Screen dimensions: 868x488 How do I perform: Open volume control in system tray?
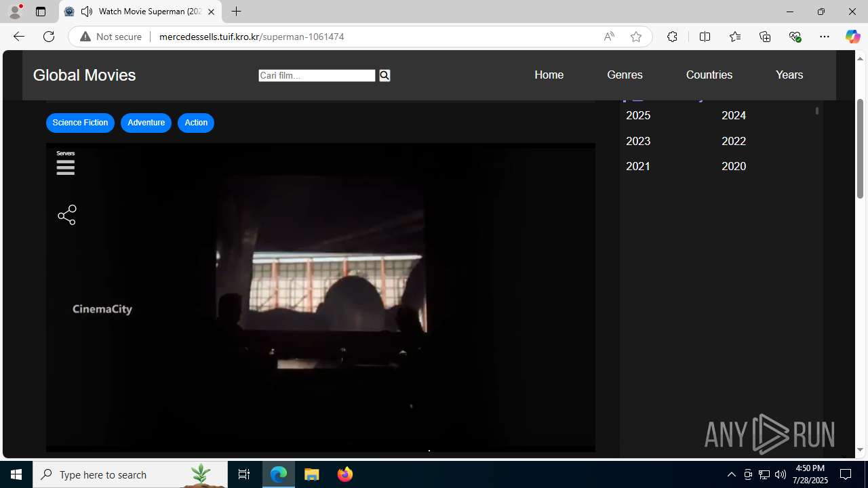pyautogui.click(x=781, y=474)
